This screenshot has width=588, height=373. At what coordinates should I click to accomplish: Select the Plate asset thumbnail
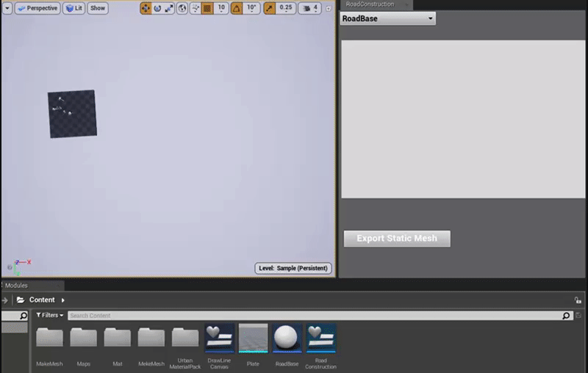point(253,338)
